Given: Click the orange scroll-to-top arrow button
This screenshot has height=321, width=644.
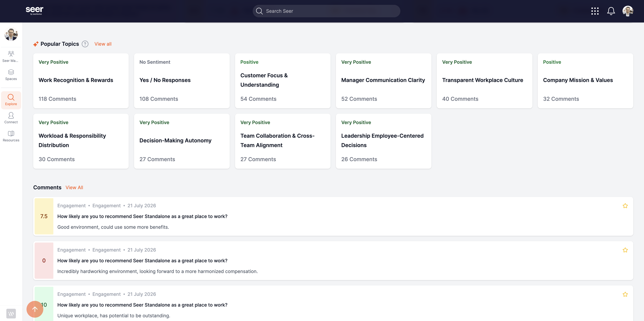Looking at the screenshot, I should (x=35, y=309).
